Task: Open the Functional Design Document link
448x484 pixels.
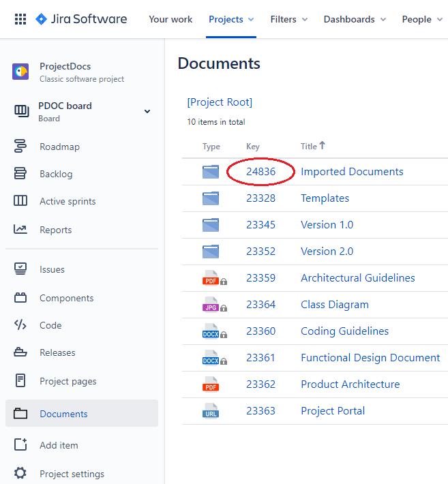Action: coord(370,358)
